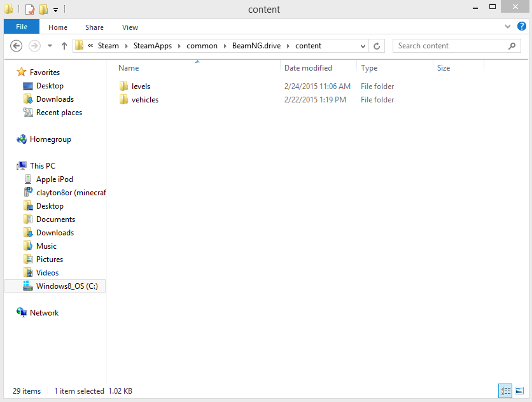The height and width of the screenshot is (402, 532).
Task: Refresh the content folder view
Action: tap(377, 46)
